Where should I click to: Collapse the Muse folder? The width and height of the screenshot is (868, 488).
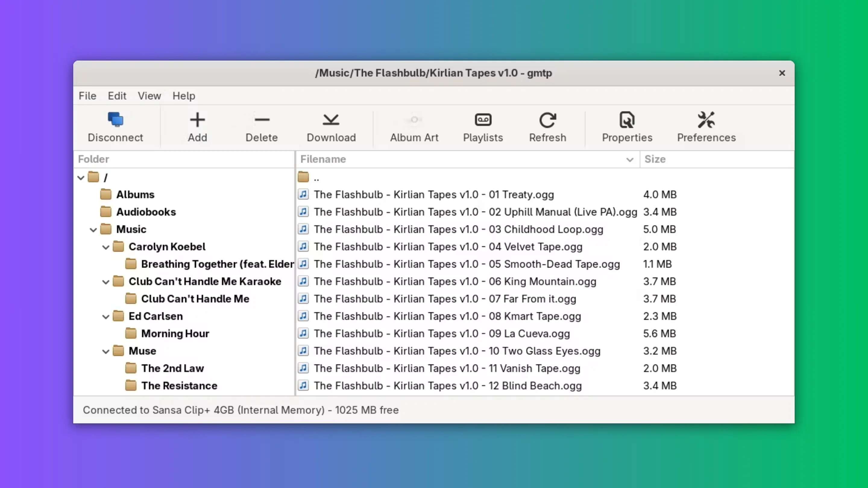pyautogui.click(x=105, y=352)
